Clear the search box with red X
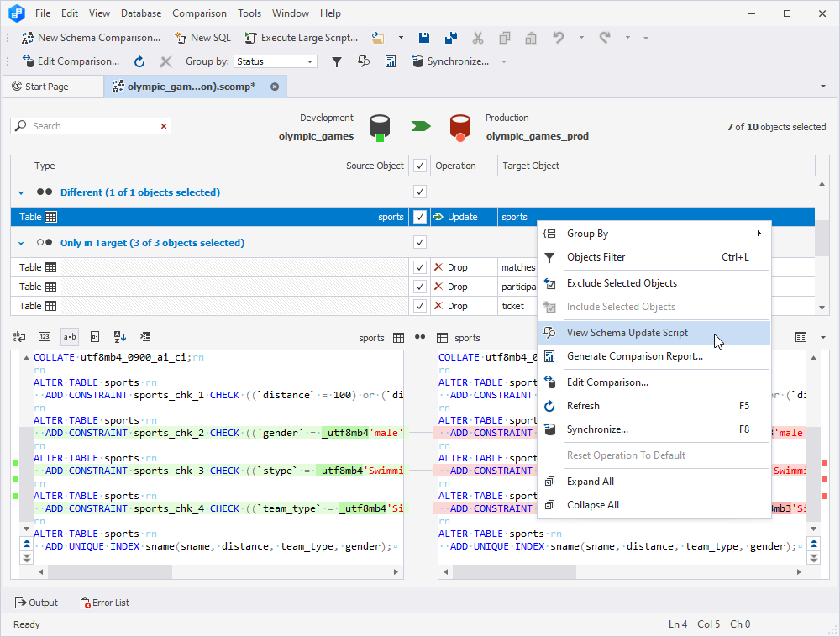This screenshot has width=840, height=637. point(164,126)
